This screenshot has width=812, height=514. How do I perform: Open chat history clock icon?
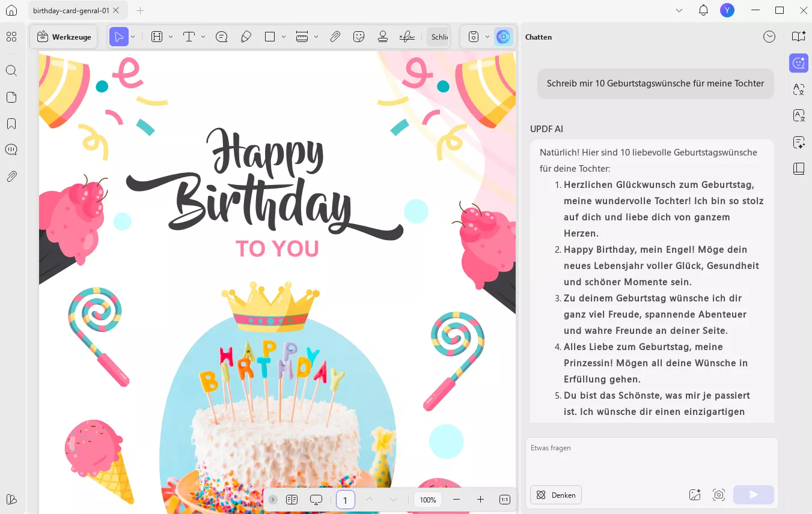coord(769,37)
